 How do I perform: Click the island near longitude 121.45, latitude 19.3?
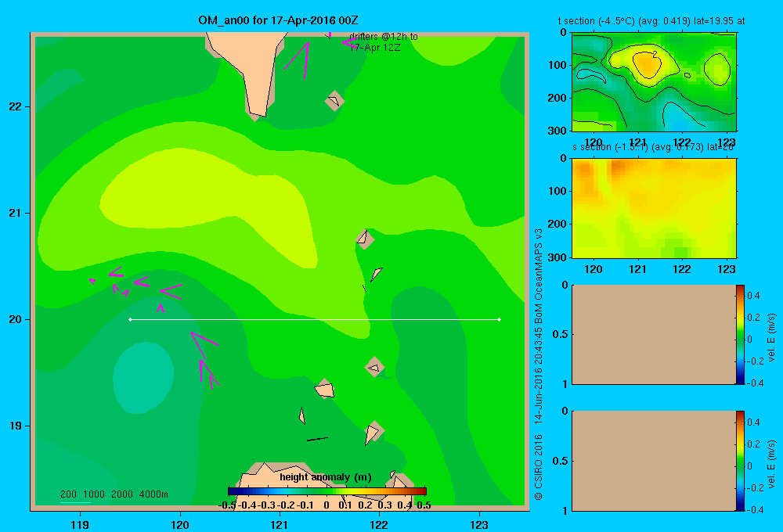(x=325, y=390)
